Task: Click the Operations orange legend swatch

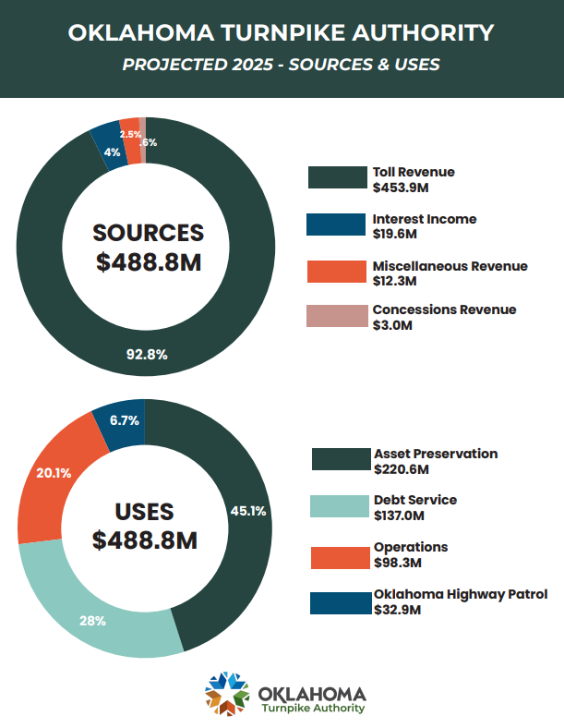Action: click(341, 558)
